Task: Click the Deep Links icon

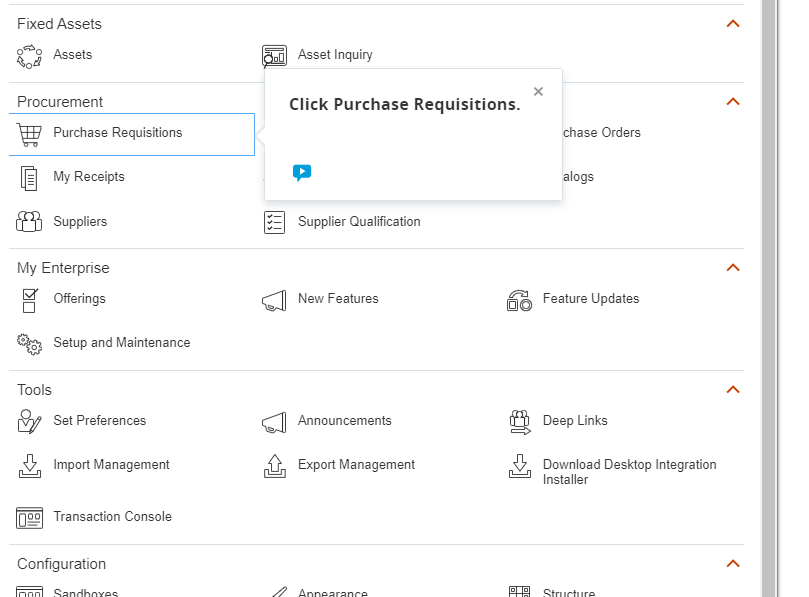Action: pyautogui.click(x=519, y=421)
